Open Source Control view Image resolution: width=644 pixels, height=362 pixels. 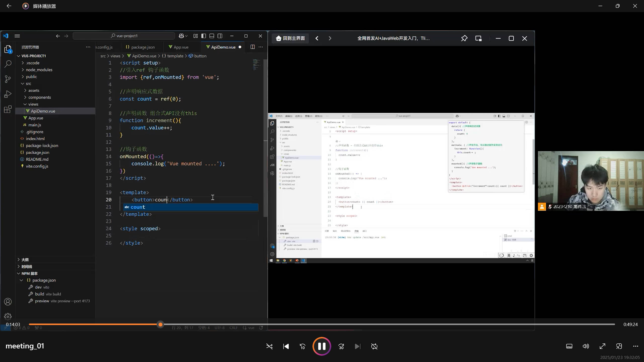click(x=8, y=79)
